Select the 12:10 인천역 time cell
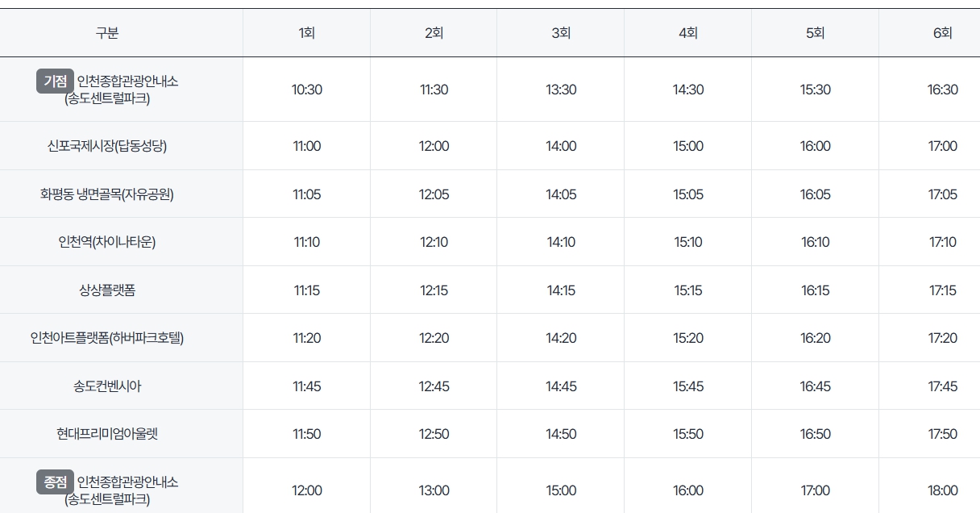Viewport: 980px width, 513px height. [x=434, y=242]
